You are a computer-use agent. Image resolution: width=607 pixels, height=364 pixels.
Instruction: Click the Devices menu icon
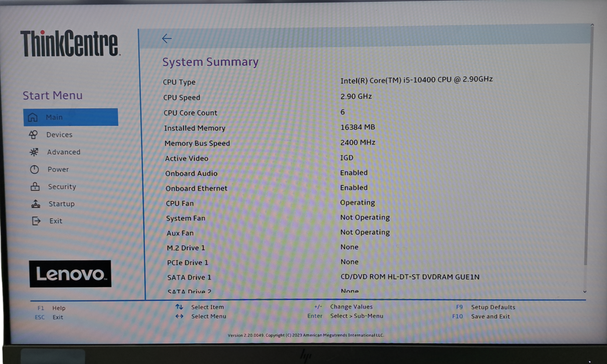(x=33, y=135)
